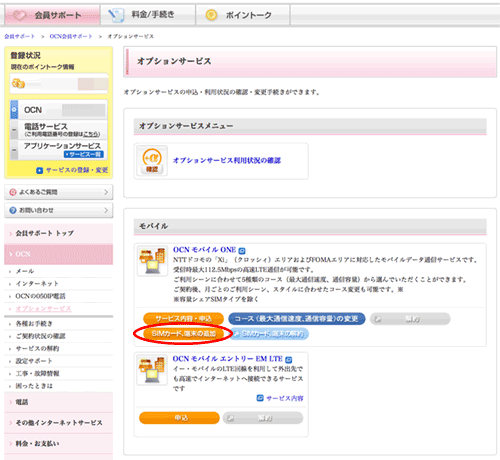Select the OCN row in registration status
Image resolution: width=500 pixels, height=460 pixels.
[59, 110]
